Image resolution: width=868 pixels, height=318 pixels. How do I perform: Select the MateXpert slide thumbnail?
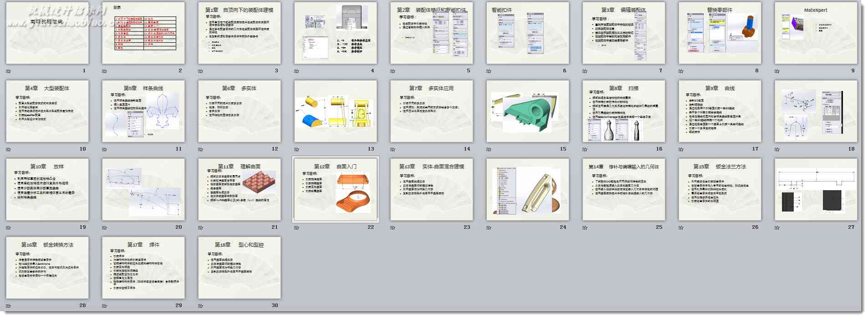point(816,33)
